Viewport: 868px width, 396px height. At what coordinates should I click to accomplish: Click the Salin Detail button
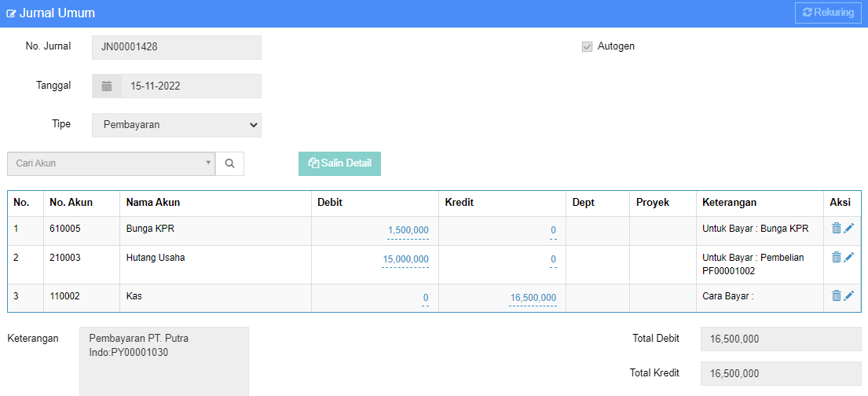tap(339, 163)
